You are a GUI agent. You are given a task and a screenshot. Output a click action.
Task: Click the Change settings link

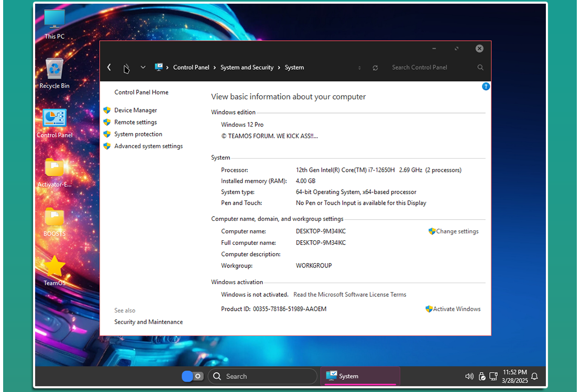457,231
